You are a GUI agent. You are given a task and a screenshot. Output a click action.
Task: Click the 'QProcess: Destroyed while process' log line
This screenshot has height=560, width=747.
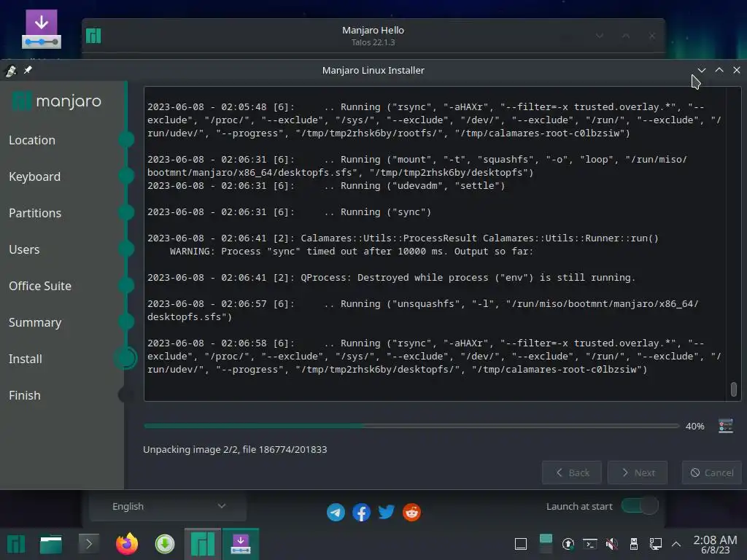[391, 278]
